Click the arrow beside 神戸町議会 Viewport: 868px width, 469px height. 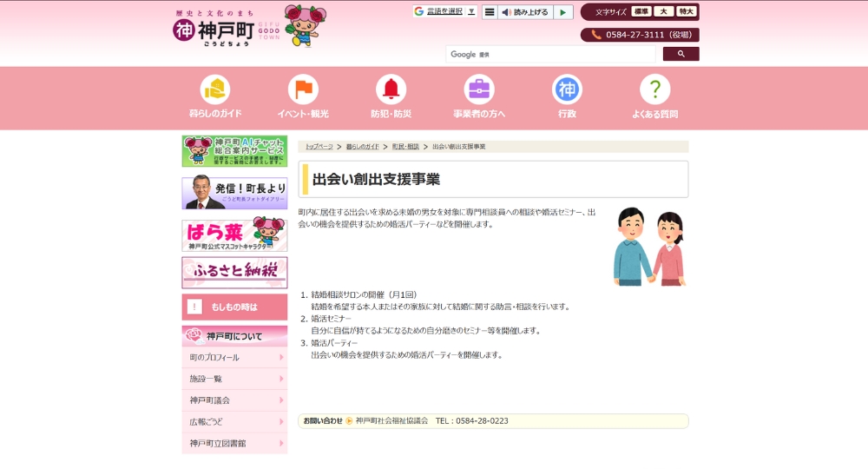click(x=281, y=400)
